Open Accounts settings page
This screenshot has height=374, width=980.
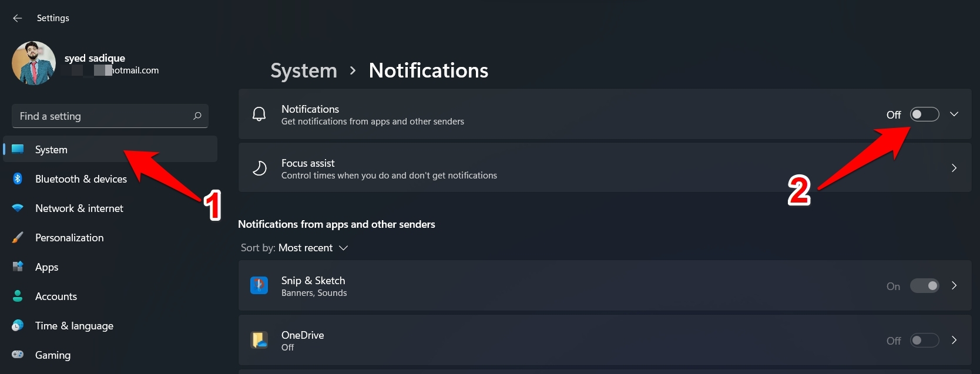(56, 296)
